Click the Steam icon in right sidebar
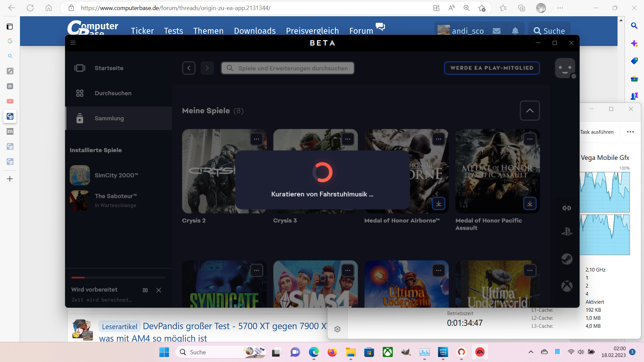The width and height of the screenshot is (644, 362). pyautogui.click(x=567, y=259)
